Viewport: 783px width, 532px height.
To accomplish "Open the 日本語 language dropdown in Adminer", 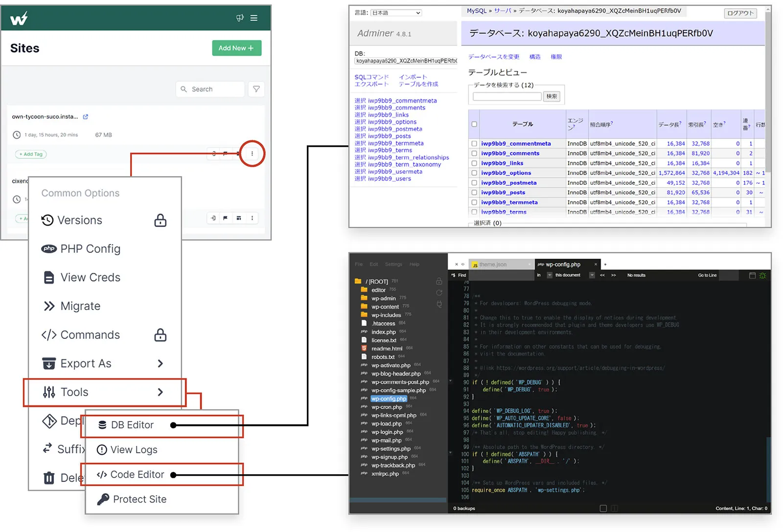I will (396, 13).
